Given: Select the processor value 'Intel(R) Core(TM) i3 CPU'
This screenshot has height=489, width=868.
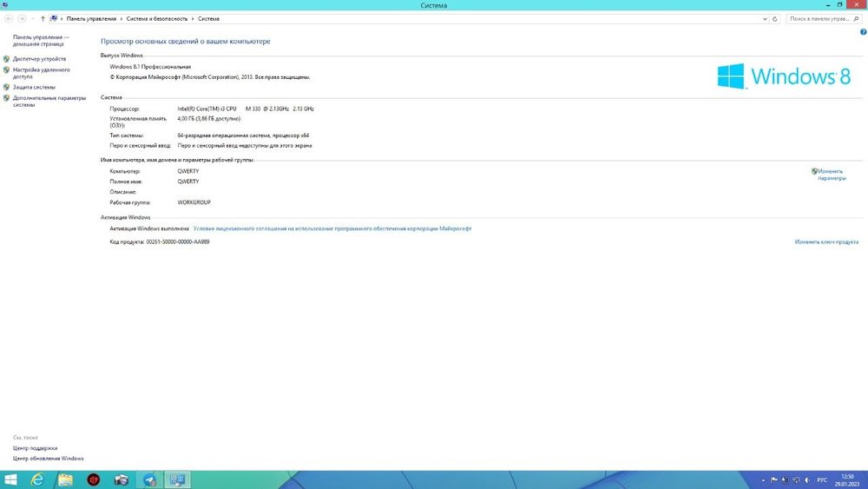Looking at the screenshot, I should click(207, 109).
